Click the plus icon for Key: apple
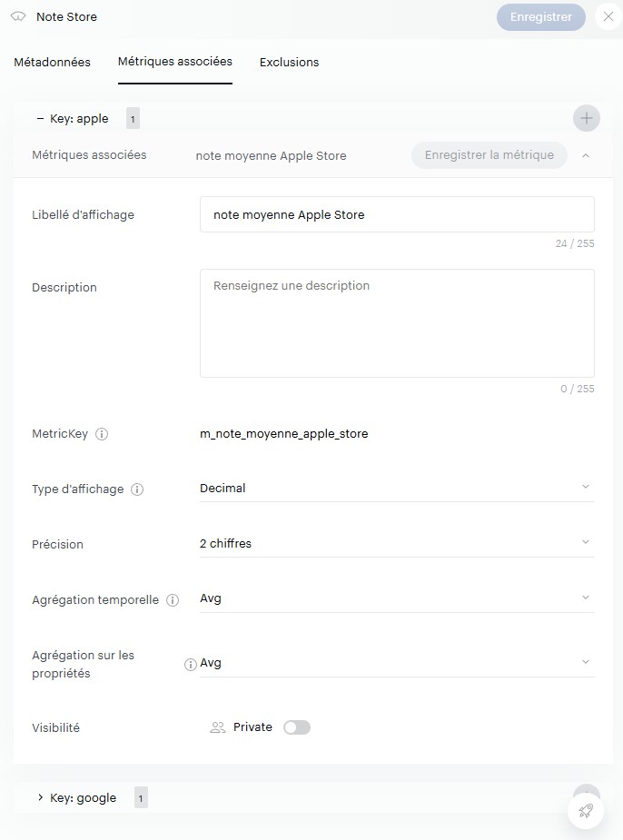Image resolution: width=623 pixels, height=840 pixels. pyautogui.click(x=586, y=118)
